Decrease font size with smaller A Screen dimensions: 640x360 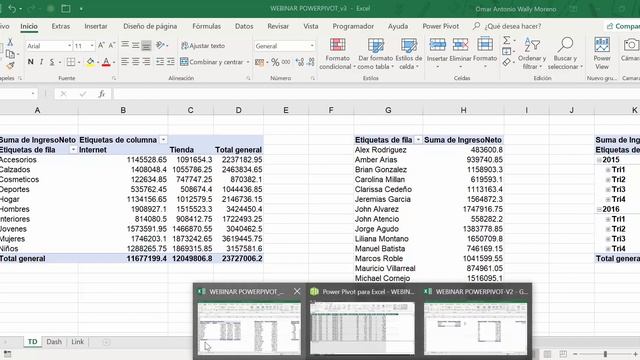coord(111,46)
